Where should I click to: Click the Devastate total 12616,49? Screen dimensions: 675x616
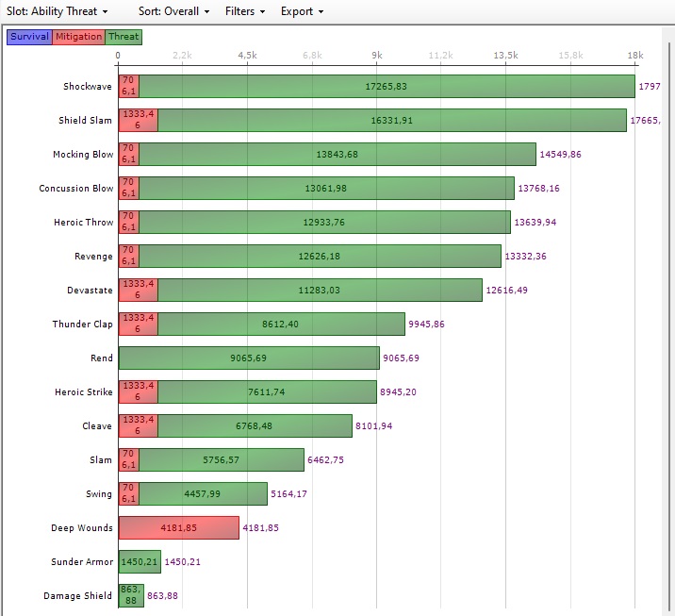coord(506,291)
